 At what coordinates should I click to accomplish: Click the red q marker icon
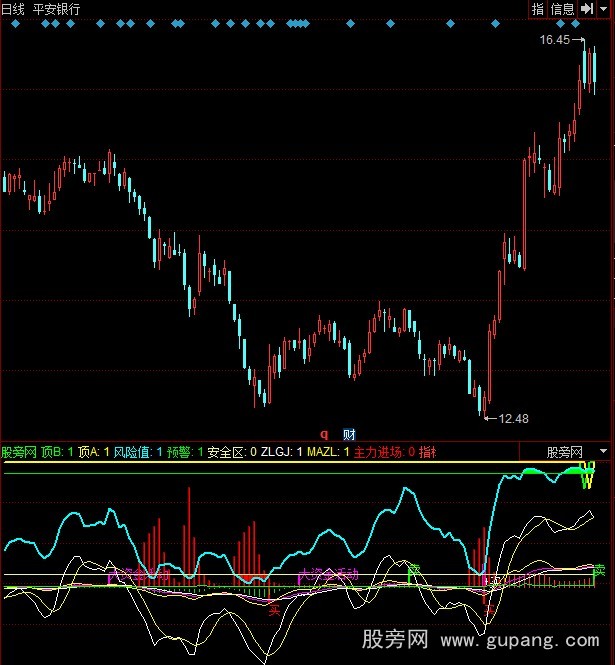pyautogui.click(x=323, y=434)
